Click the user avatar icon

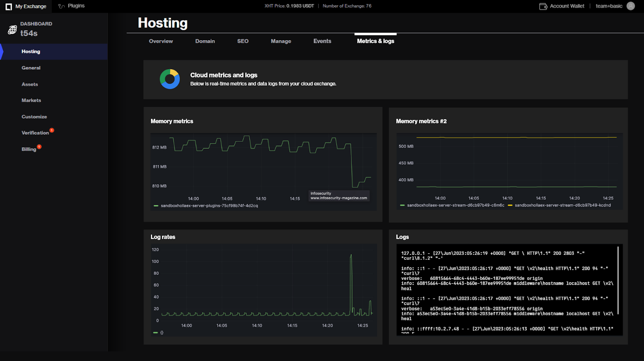pos(631,6)
